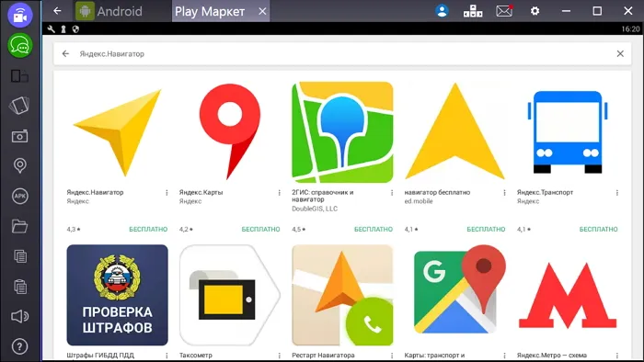Click the Яндекс.Навигатор app title text
Image resolution: width=644 pixels, height=362 pixels.
pos(95,192)
